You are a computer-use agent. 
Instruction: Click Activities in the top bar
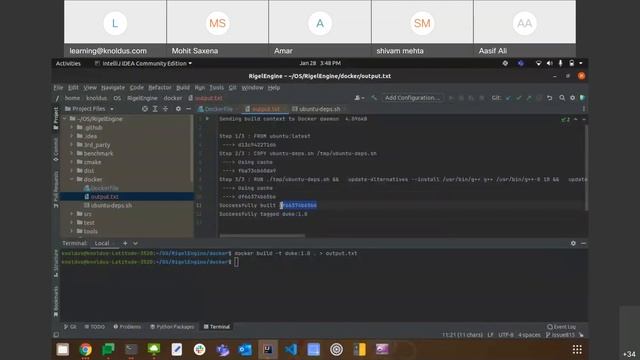click(x=68, y=63)
